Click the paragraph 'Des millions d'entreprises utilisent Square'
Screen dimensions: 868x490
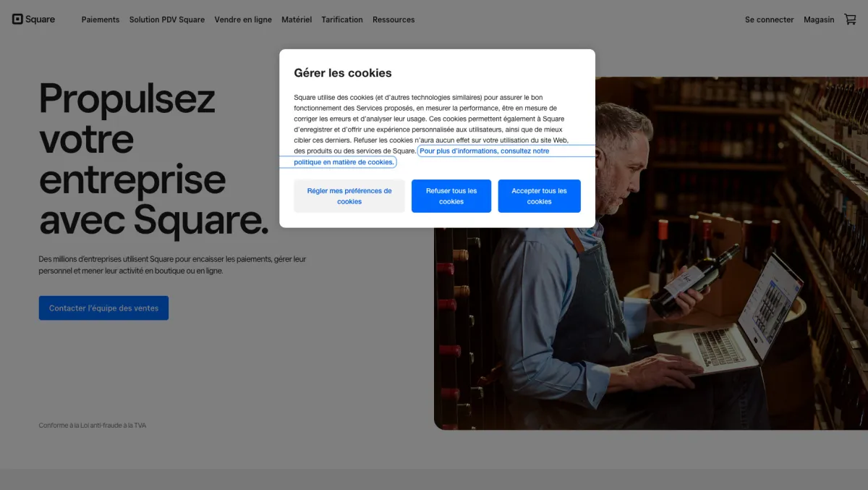coord(172,265)
